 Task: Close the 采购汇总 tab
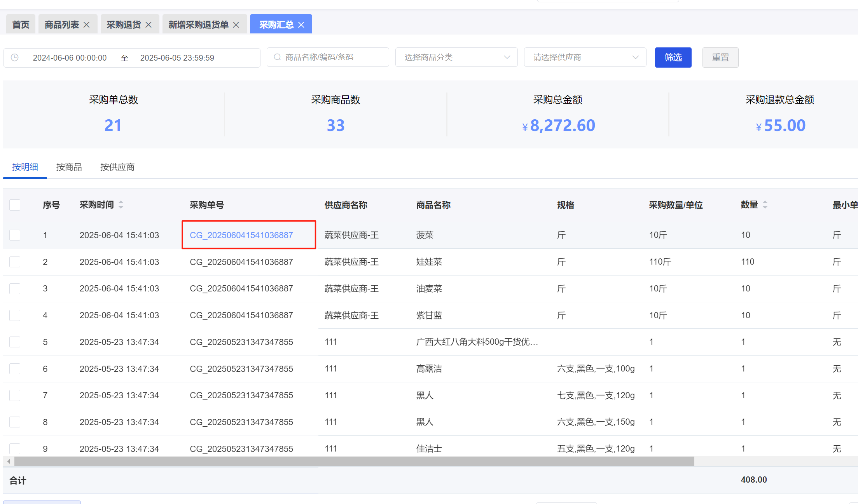click(301, 25)
